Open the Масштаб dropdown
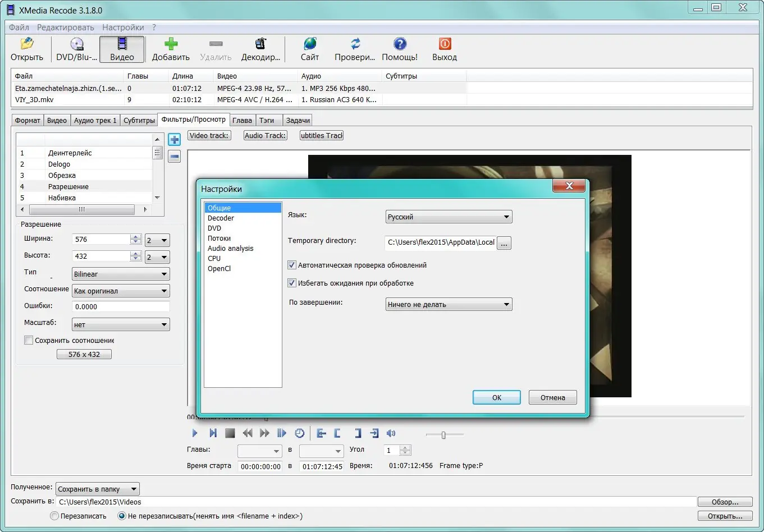Viewport: 764px width, 532px height. [x=121, y=324]
